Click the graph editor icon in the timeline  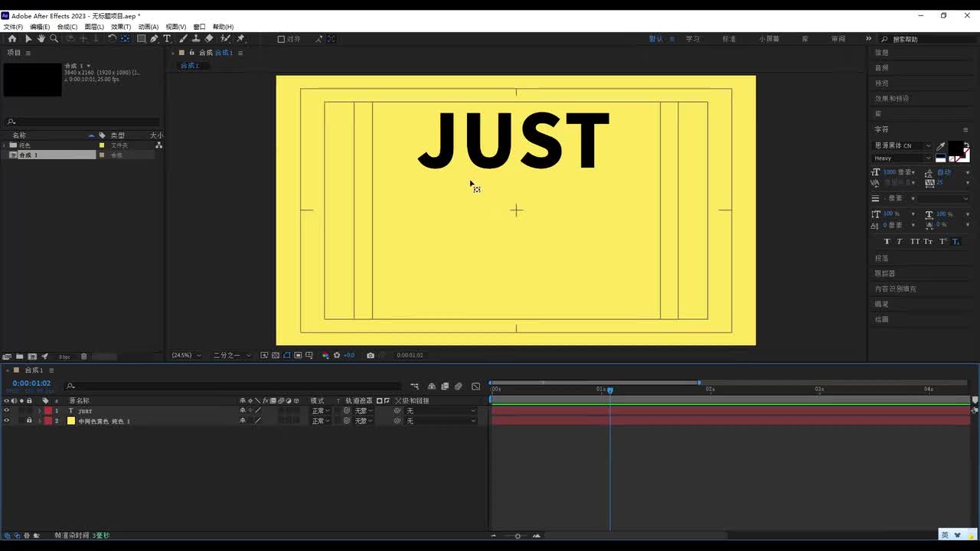click(475, 386)
